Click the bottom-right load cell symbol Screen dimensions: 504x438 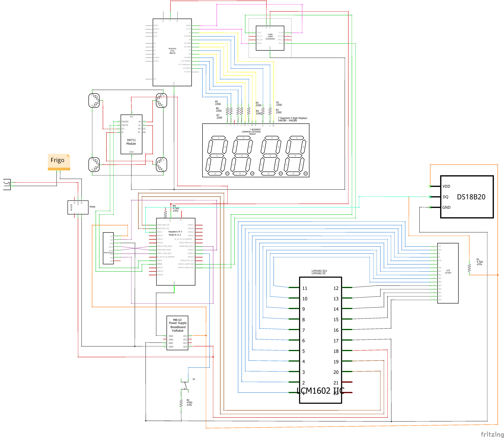[161, 164]
